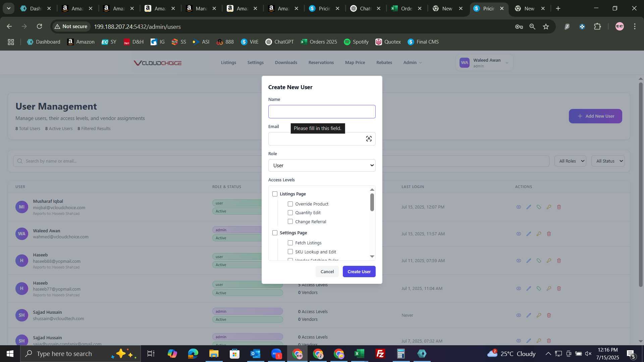Image resolution: width=644 pixels, height=362 pixels.
Task: Click the Access Levels list scrollbar thumb
Action: point(372,202)
